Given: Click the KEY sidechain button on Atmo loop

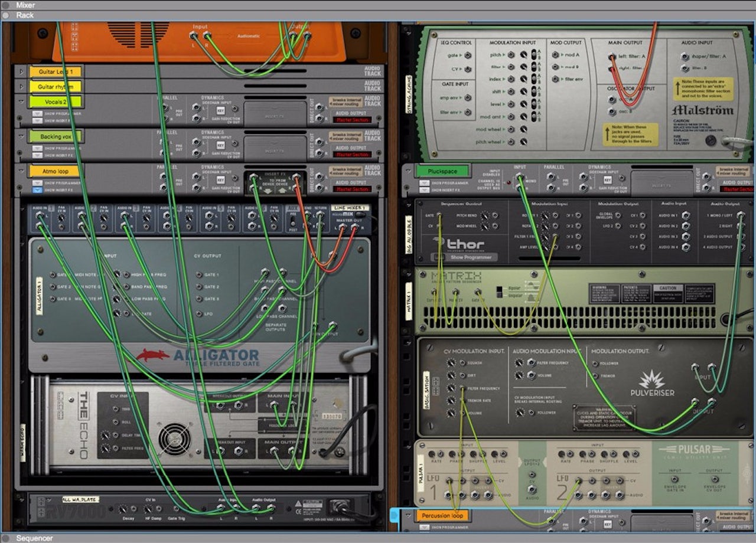Looking at the screenshot, I should pyautogui.click(x=220, y=179).
